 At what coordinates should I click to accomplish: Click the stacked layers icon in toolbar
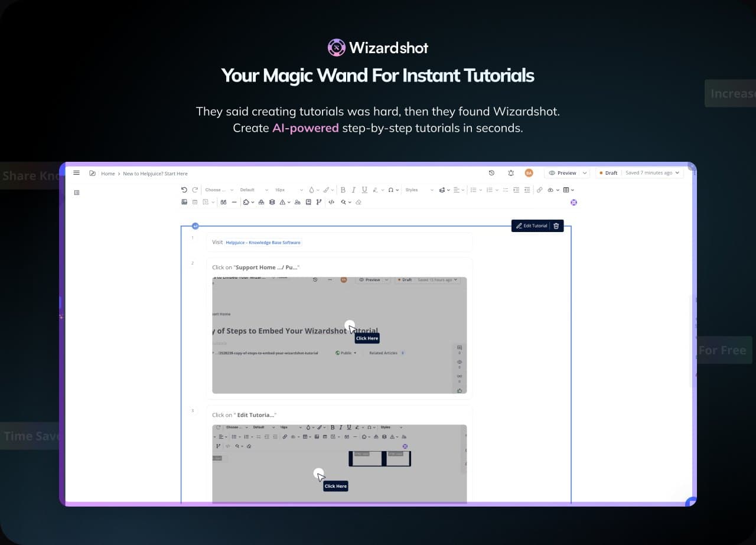click(x=272, y=202)
